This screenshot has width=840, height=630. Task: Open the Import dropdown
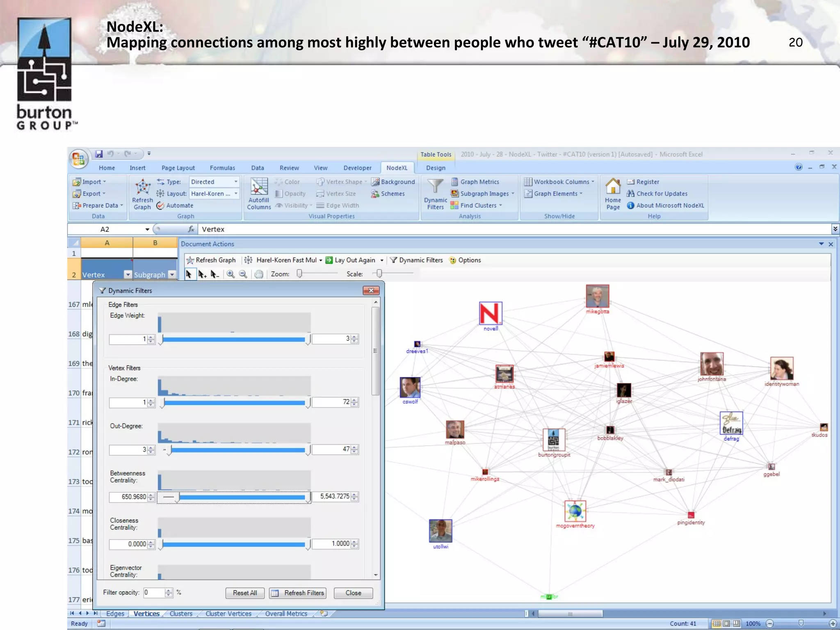click(89, 182)
